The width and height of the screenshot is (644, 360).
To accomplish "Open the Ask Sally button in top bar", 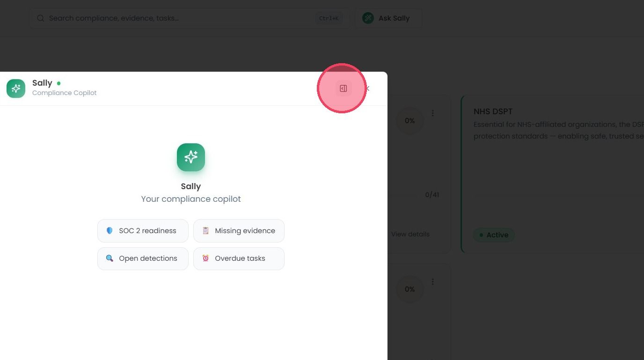I will (388, 18).
